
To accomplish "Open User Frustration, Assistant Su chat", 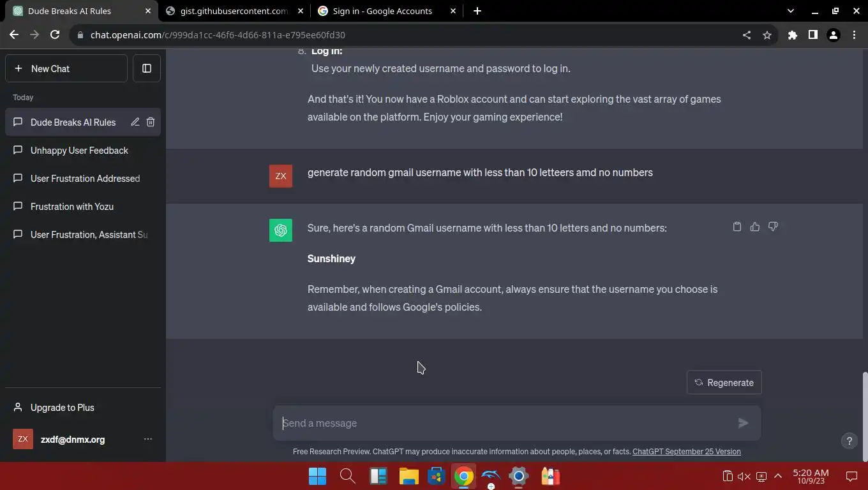I will tap(83, 235).
